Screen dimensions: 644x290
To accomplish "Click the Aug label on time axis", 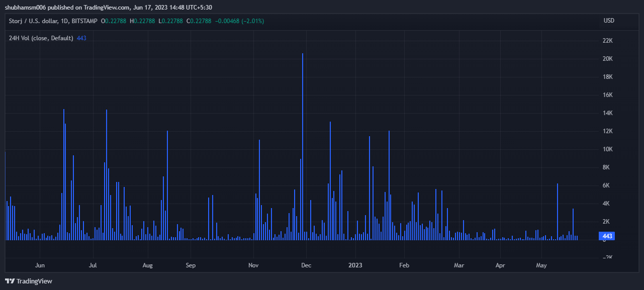I will pyautogui.click(x=147, y=265).
